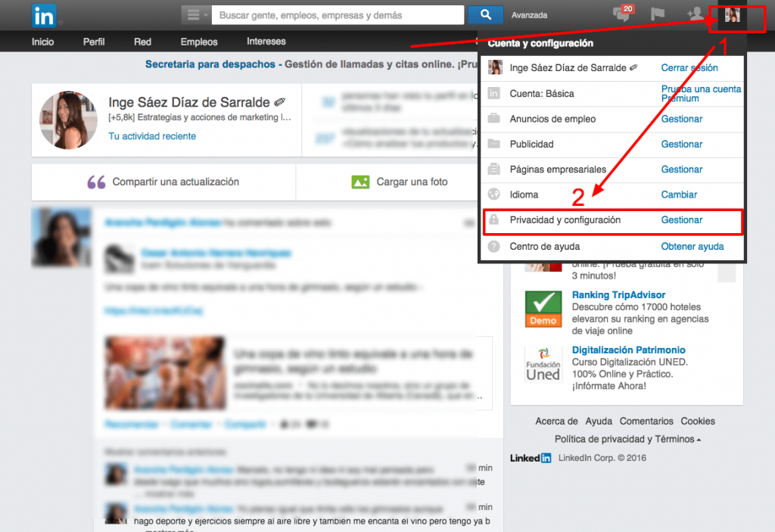775x532 pixels.
Task: Click the photo icon on Cargar una foto
Action: pos(359,182)
